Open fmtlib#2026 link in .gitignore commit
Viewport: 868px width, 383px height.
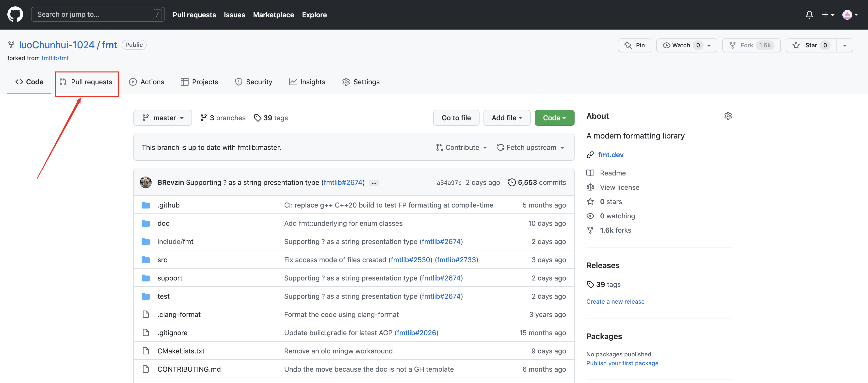click(x=417, y=333)
